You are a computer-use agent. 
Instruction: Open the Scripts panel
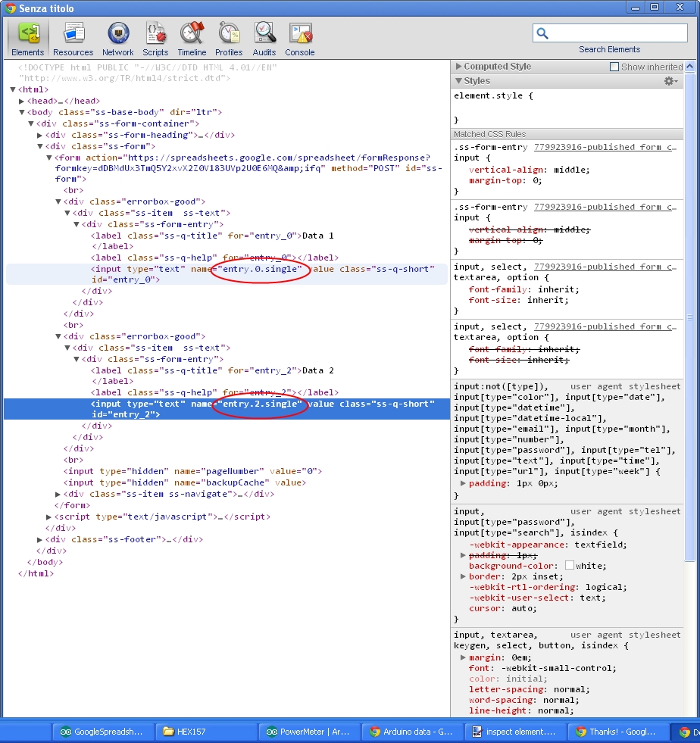pyautogui.click(x=155, y=39)
